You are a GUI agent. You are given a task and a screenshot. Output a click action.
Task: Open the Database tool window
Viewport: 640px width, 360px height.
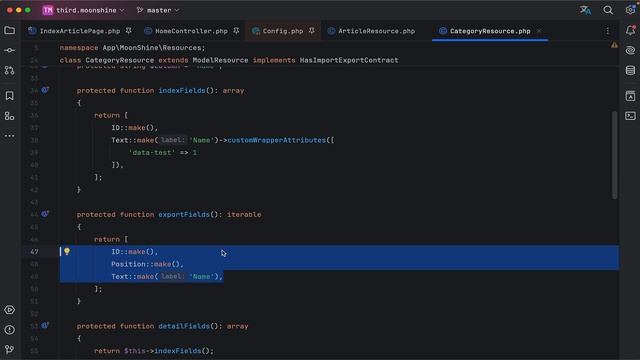coord(630,70)
